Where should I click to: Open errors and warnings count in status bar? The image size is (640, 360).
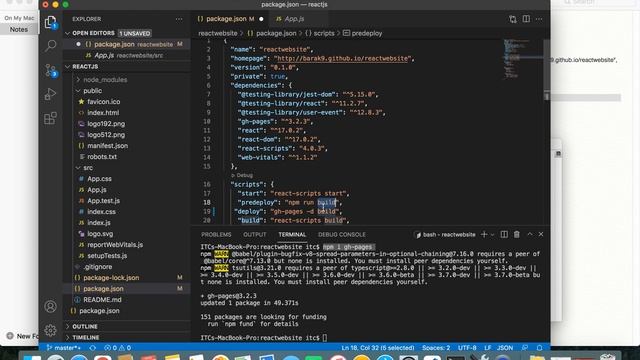[118, 348]
